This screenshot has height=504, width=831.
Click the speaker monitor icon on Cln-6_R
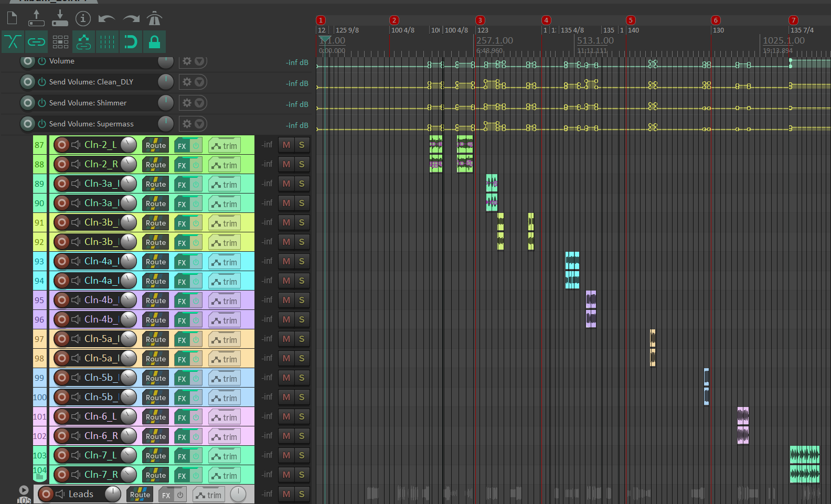click(76, 436)
